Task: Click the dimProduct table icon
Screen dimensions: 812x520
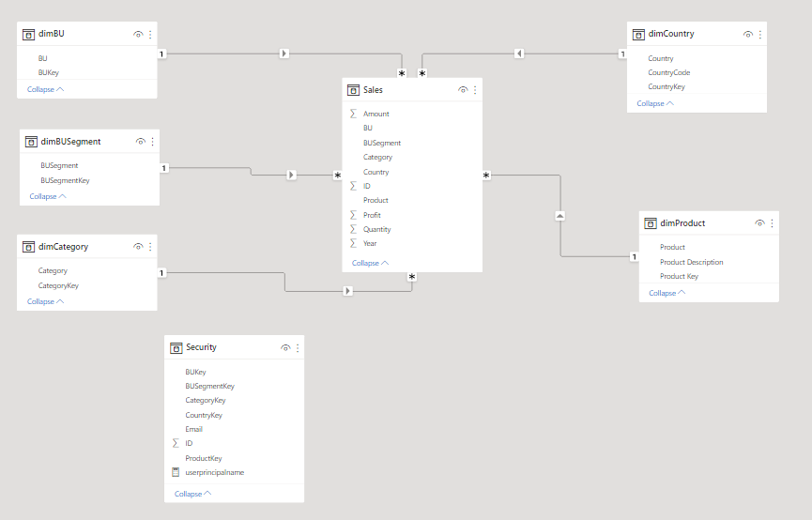Action: [651, 223]
